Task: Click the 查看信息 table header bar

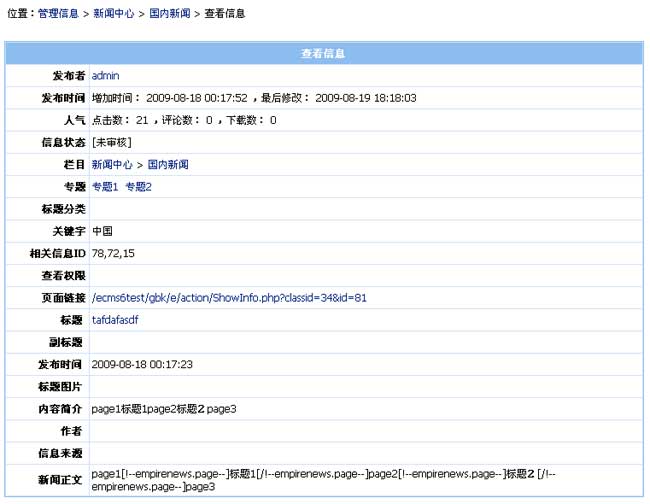Action: tap(325, 53)
